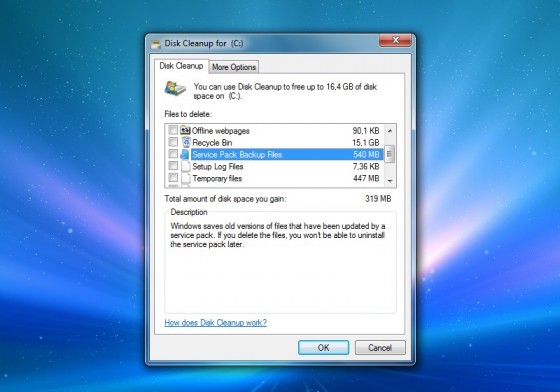Click the file list scroll up arrow
Screen dimensions: 560x392
[x=390, y=131]
